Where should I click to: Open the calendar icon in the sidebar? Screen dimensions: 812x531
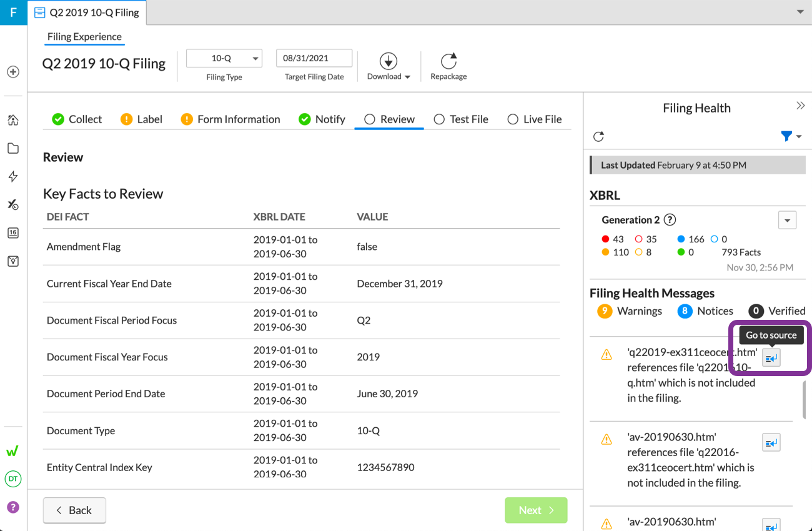[13, 233]
